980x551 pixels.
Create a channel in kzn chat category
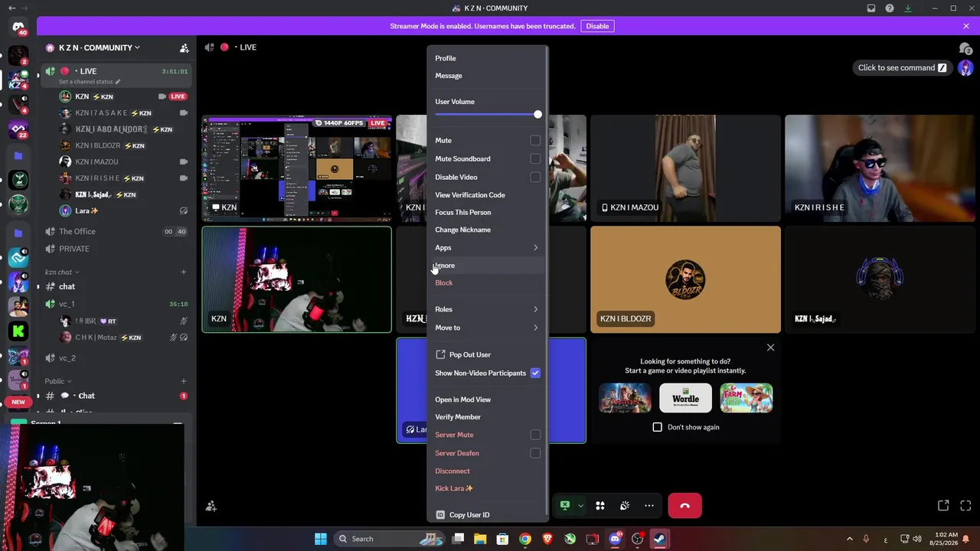pyautogui.click(x=184, y=272)
